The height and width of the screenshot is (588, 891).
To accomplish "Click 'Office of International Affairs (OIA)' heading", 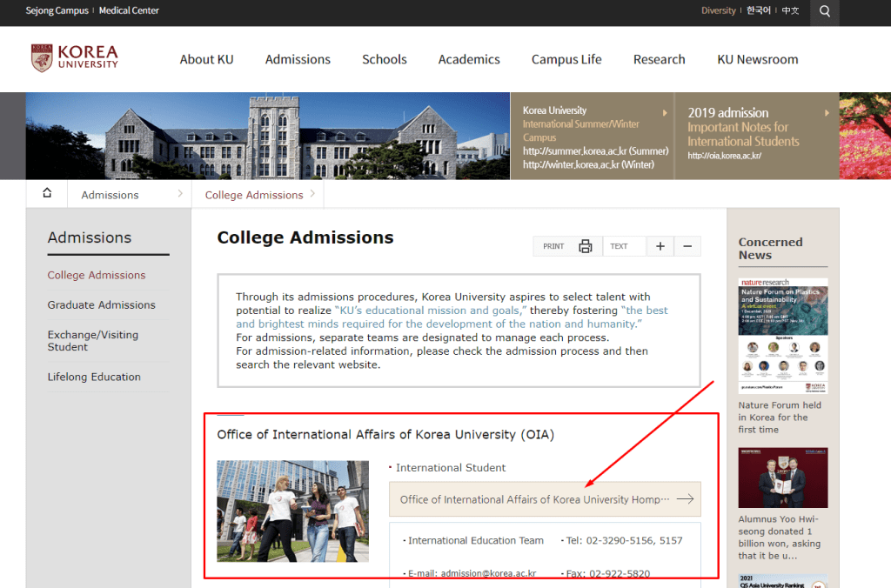I will 385,435.
